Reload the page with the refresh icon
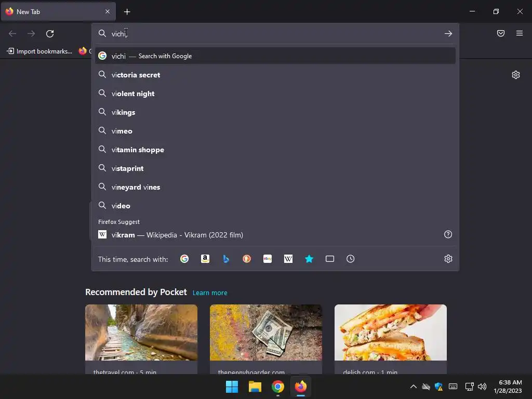Image resolution: width=532 pixels, height=399 pixels. [x=50, y=34]
